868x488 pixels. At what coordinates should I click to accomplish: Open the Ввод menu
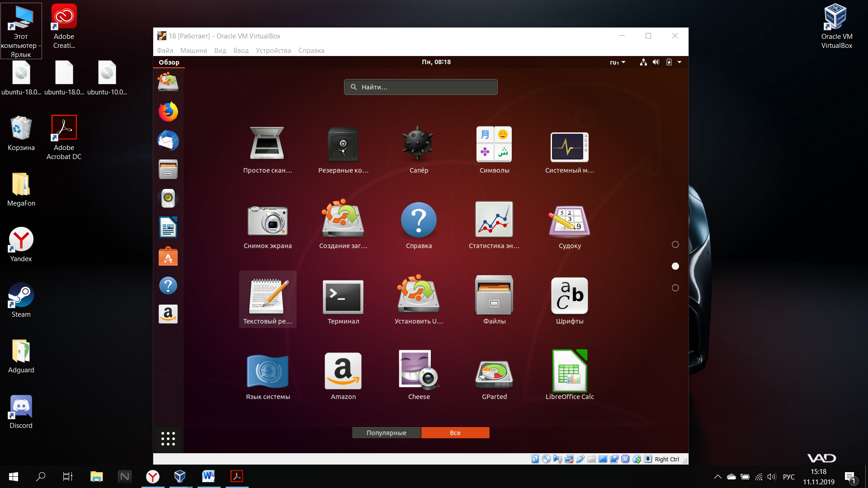point(241,51)
